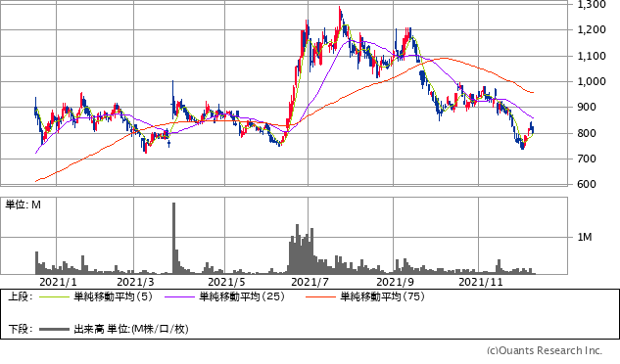620x364 pixels.
Task: Click the red 75-day average legend line
Action: click(x=320, y=296)
